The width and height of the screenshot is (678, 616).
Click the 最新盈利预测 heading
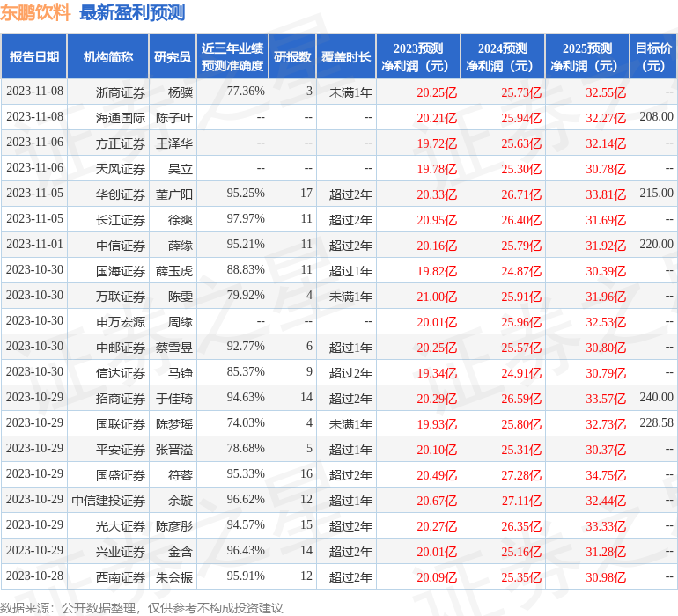[132, 12]
